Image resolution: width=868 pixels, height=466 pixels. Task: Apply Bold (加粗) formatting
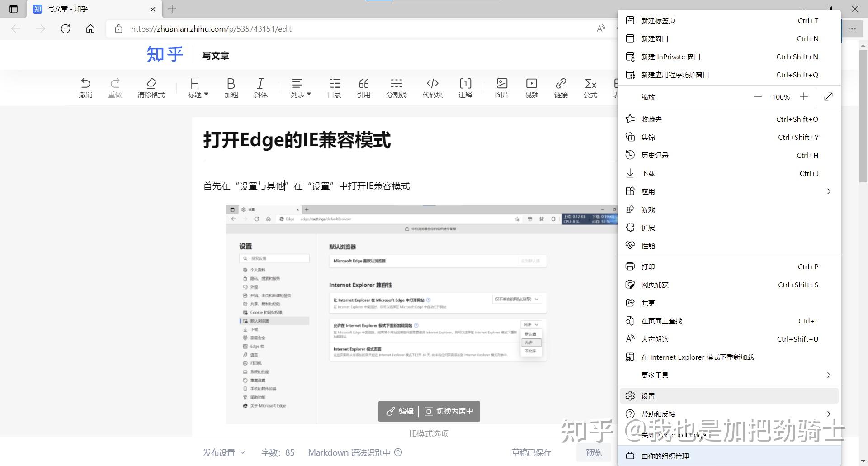[x=231, y=88]
